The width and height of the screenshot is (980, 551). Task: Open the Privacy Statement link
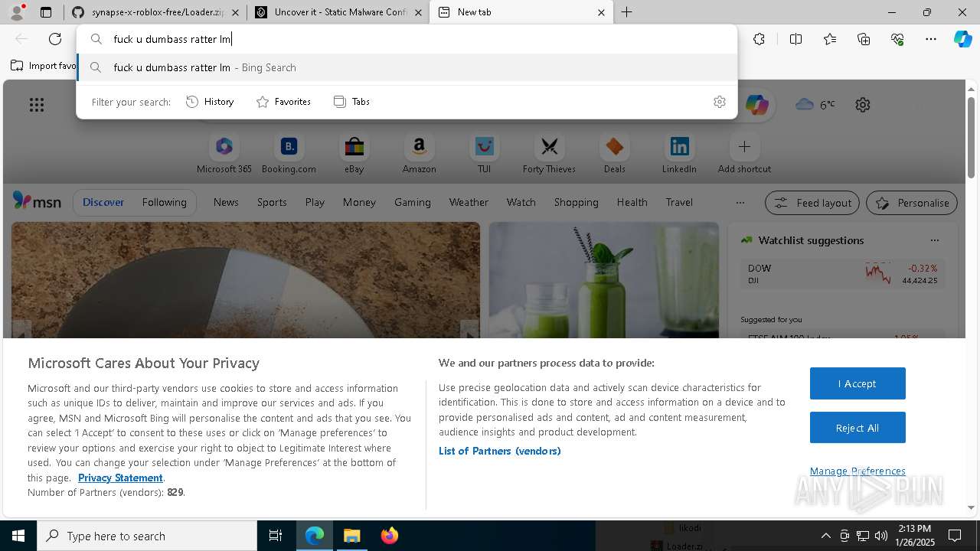pyautogui.click(x=120, y=478)
